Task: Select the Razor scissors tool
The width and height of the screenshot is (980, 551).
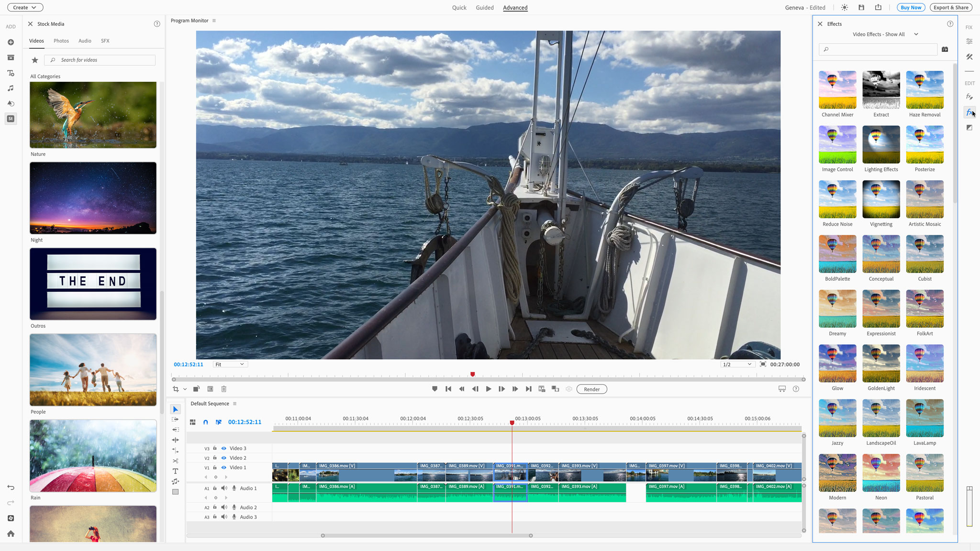Action: point(175,461)
